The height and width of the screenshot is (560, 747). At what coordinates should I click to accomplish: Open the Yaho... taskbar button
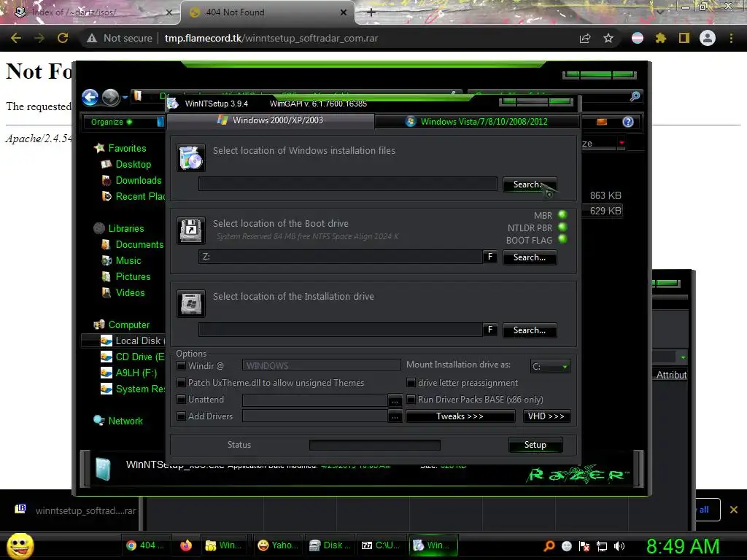(x=278, y=545)
